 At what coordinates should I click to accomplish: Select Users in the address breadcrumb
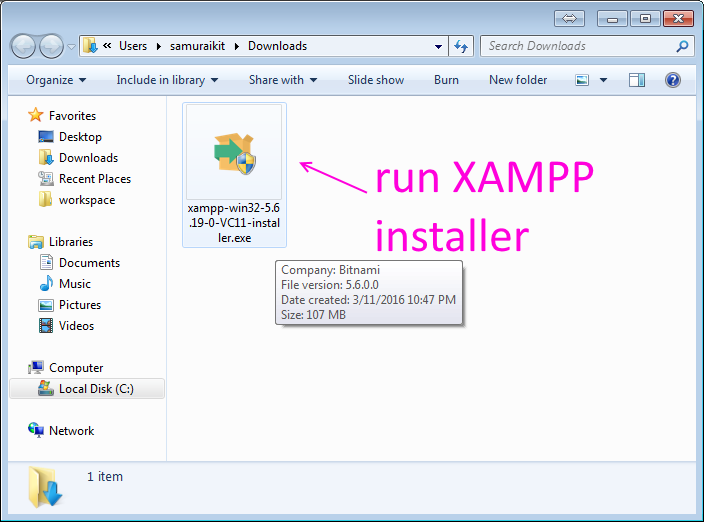pos(133,46)
